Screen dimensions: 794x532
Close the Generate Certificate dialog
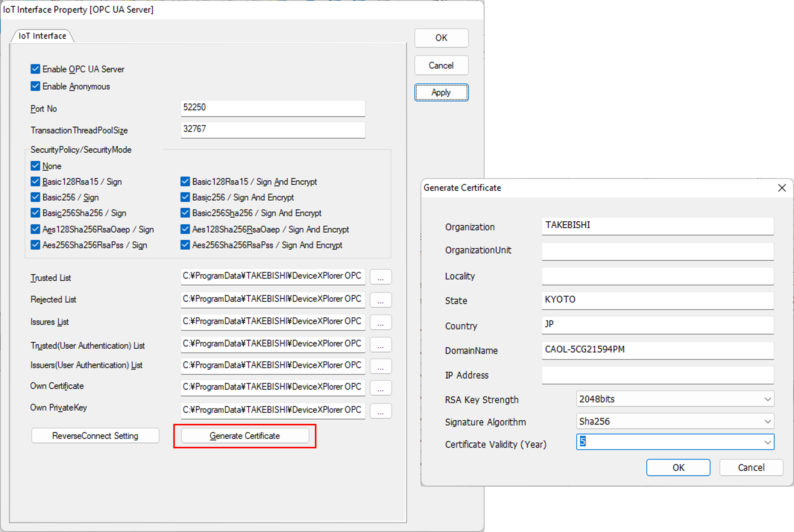click(782, 188)
